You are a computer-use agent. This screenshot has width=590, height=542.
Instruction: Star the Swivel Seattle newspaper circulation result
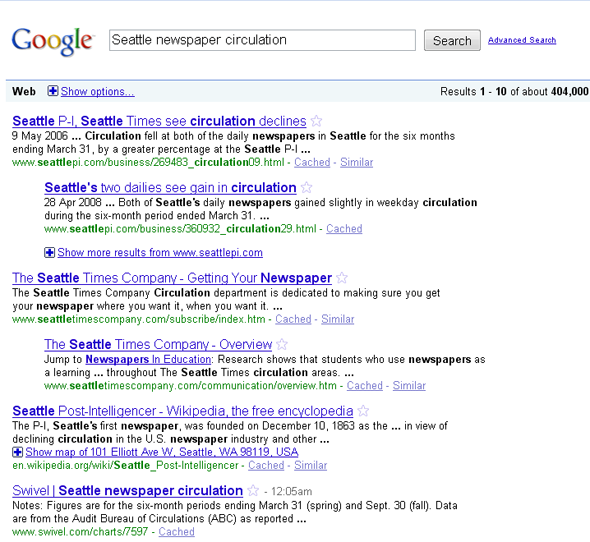pos(253,490)
